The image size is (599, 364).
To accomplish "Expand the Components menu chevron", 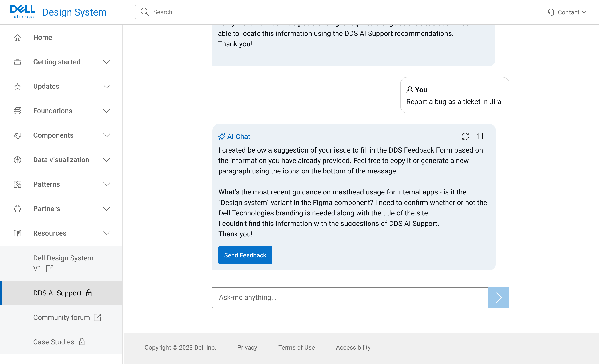I will point(106,135).
